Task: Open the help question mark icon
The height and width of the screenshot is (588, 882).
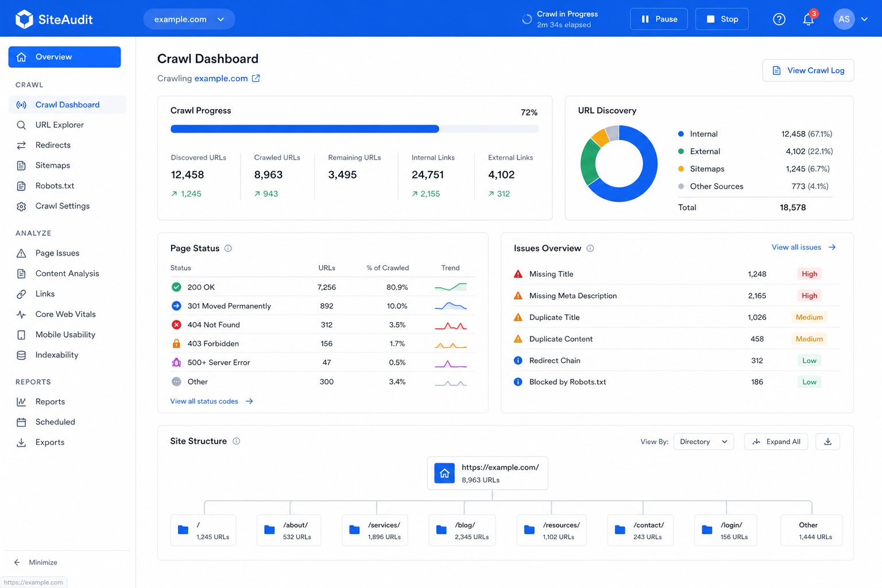Action: pyautogui.click(x=779, y=19)
